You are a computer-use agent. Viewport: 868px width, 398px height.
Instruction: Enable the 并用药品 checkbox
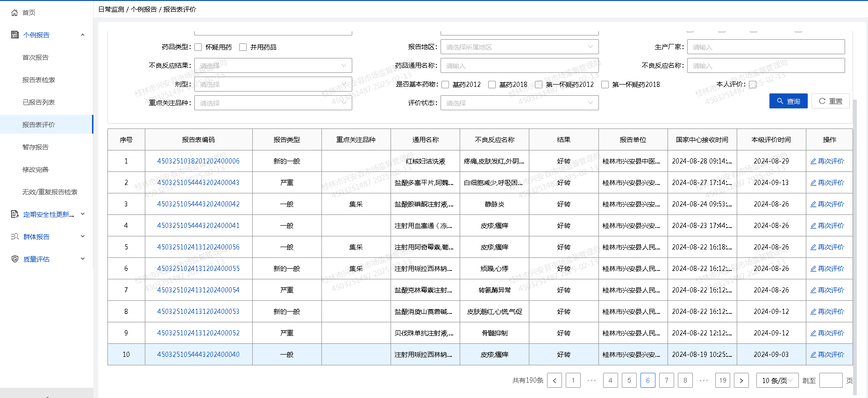243,47
